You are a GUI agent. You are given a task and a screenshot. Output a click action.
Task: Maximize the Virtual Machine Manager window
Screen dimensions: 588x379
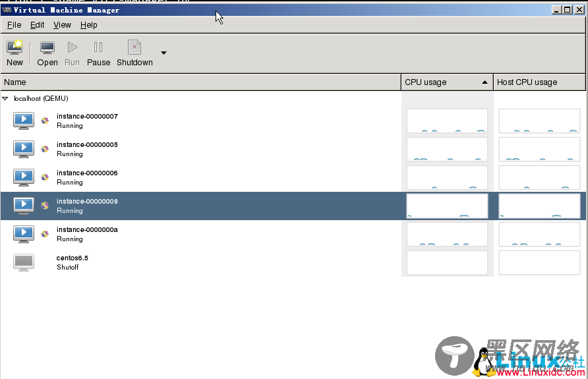[568, 10]
